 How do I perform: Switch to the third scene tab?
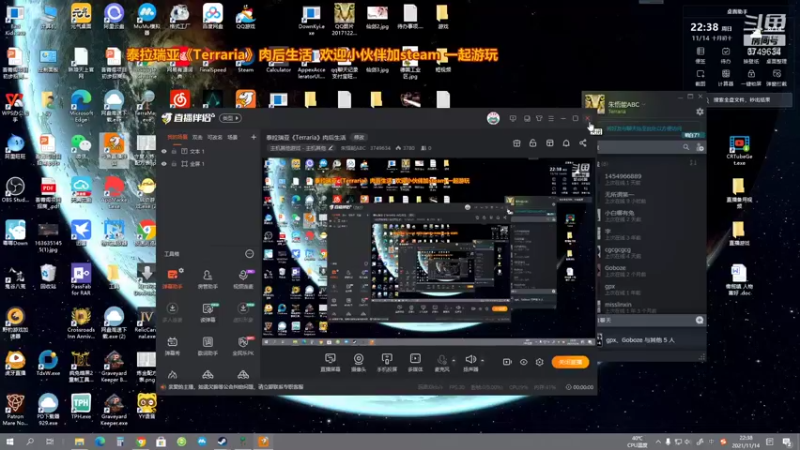point(215,137)
